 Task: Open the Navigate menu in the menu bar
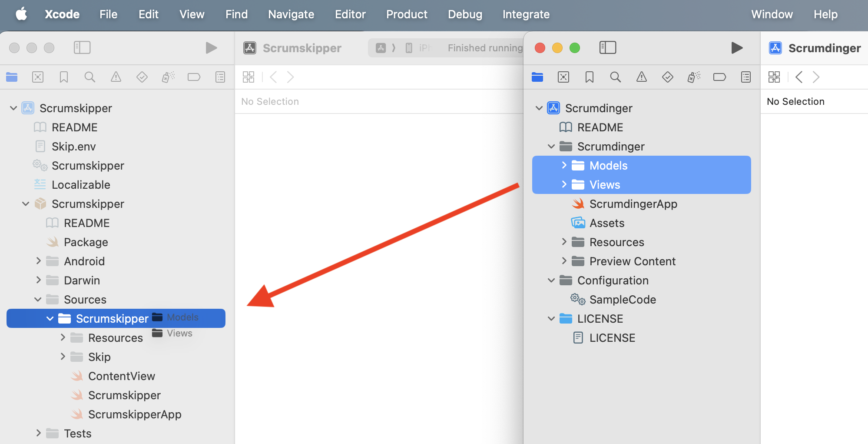point(291,14)
